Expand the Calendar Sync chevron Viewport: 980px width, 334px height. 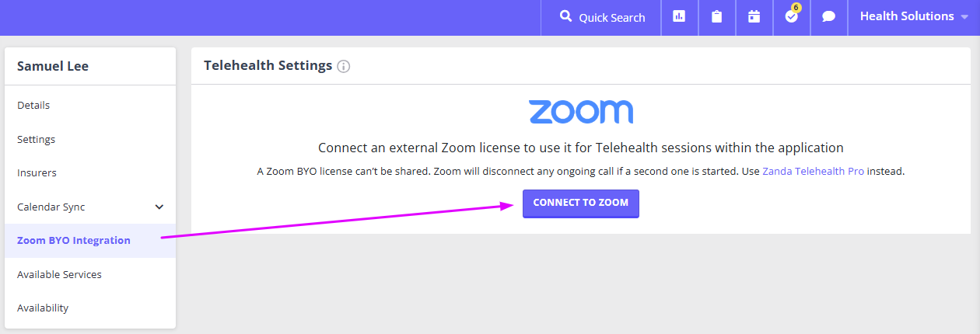coord(159,207)
